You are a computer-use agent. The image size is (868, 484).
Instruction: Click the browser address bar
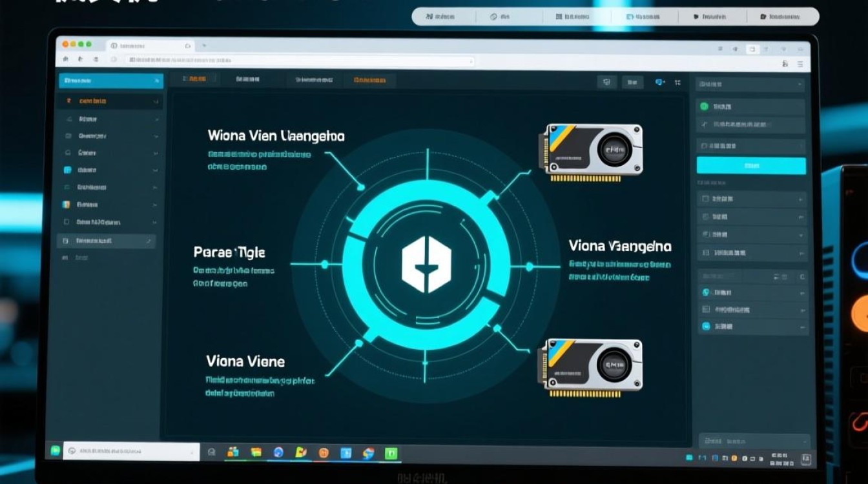point(297,61)
